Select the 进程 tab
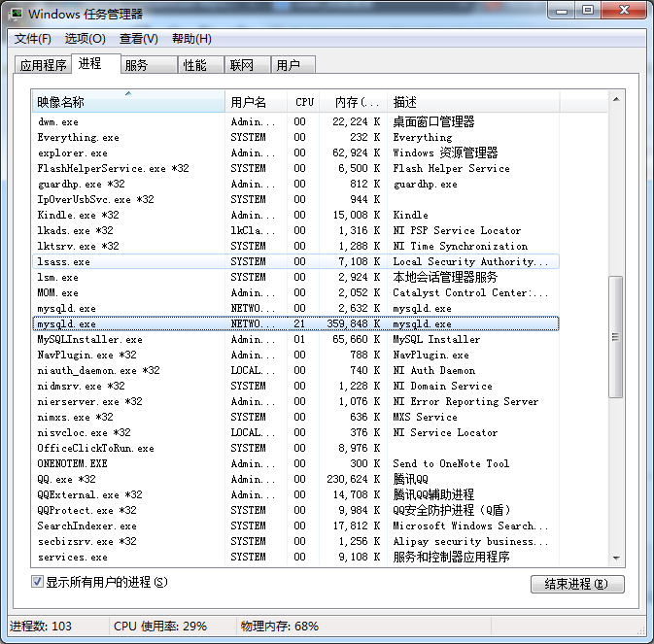The height and width of the screenshot is (644, 654). [x=96, y=63]
